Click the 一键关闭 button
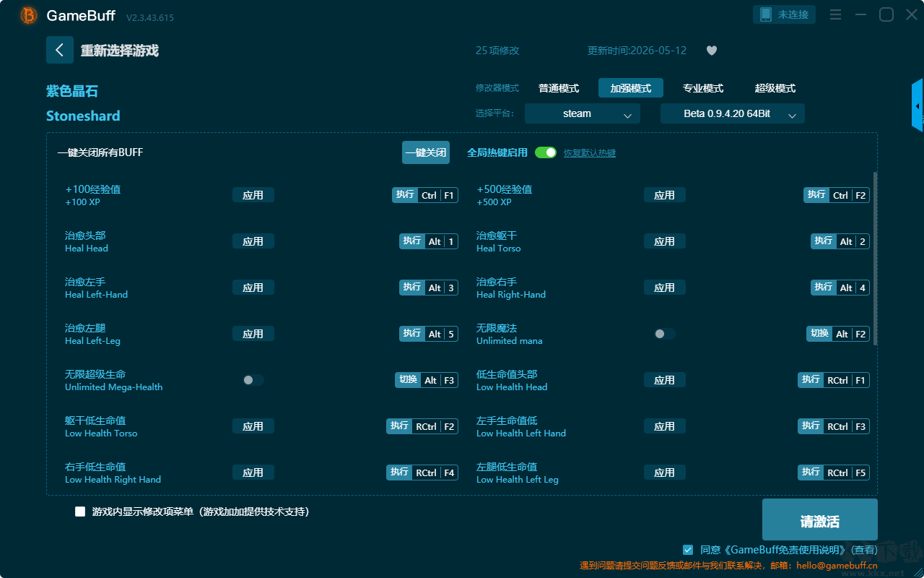 (x=426, y=152)
